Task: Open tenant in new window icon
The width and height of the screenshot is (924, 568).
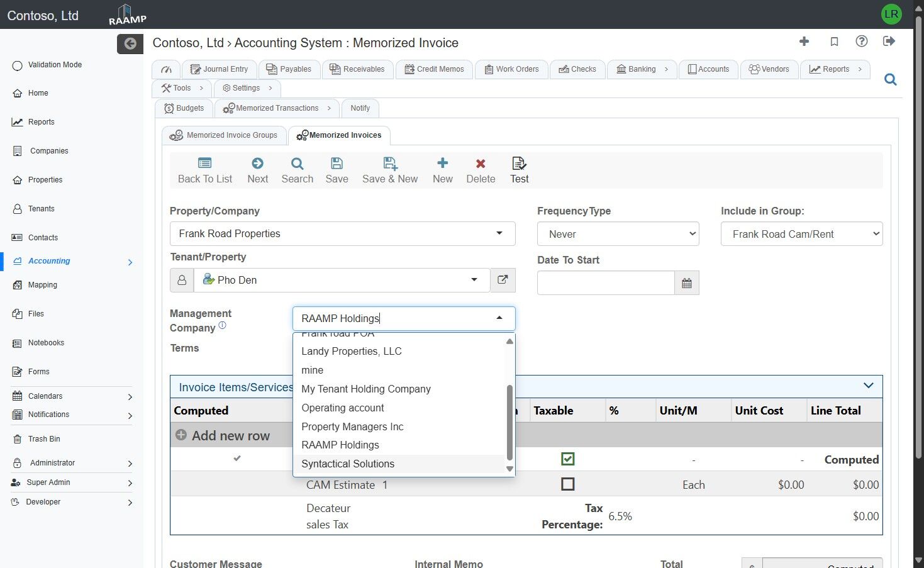Action: (503, 280)
